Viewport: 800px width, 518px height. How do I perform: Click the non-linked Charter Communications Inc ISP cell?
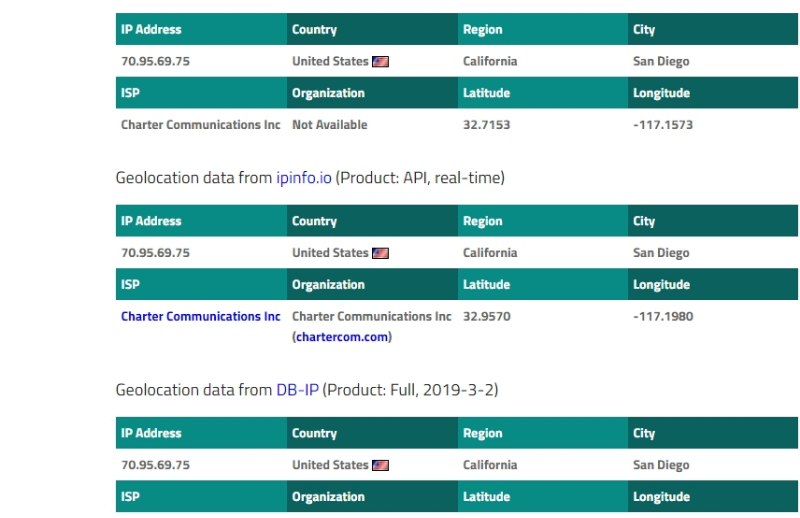[x=200, y=125]
